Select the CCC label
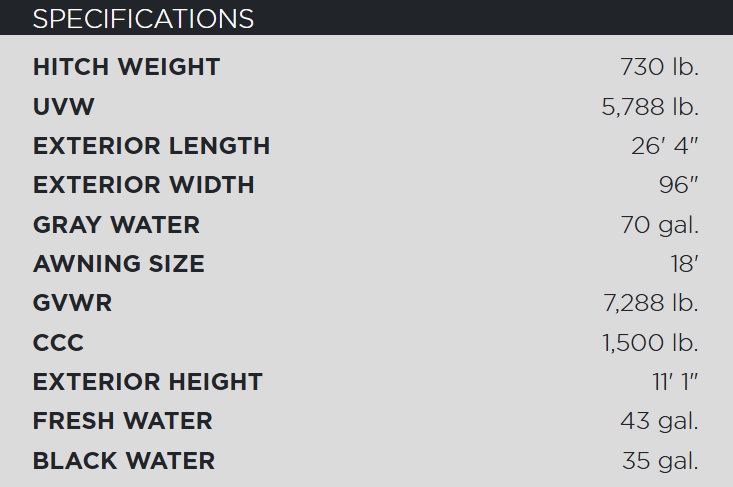This screenshot has width=733, height=487. pos(58,343)
